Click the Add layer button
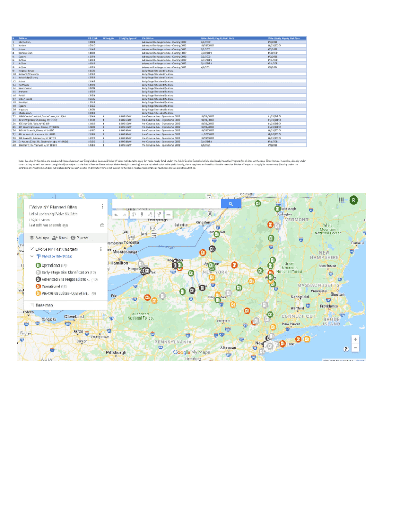 (39, 237)
